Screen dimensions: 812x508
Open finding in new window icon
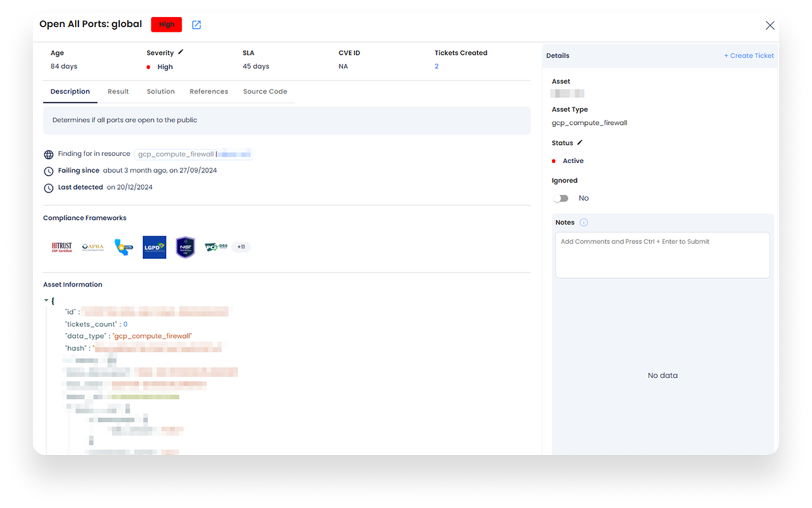coord(196,25)
